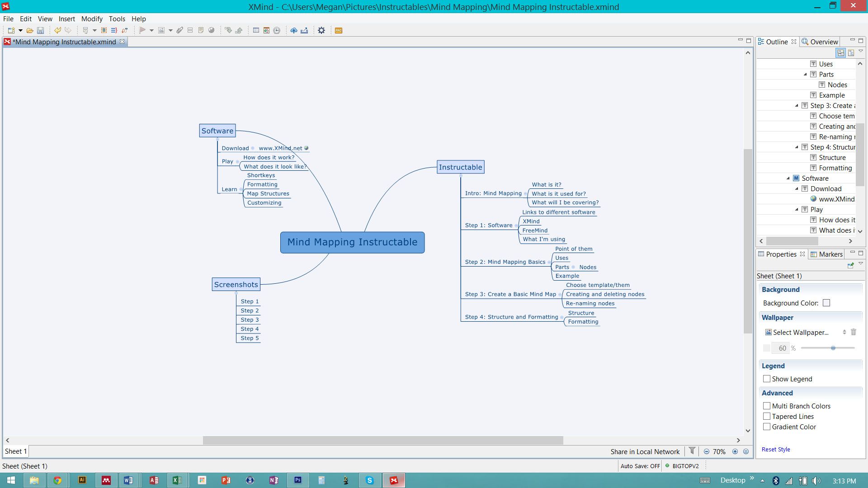Undo the last change with the Undo arrow
The height and width of the screenshot is (488, 868).
click(57, 30)
